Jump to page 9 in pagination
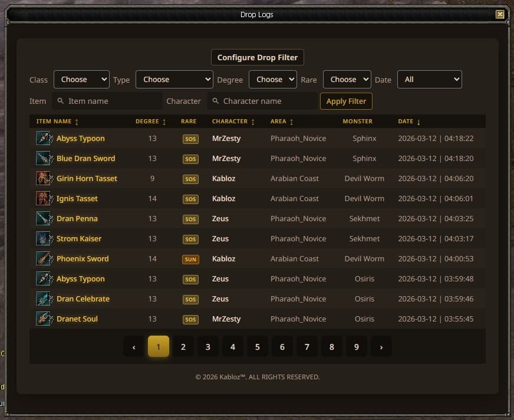This screenshot has width=514, height=420. [357, 347]
